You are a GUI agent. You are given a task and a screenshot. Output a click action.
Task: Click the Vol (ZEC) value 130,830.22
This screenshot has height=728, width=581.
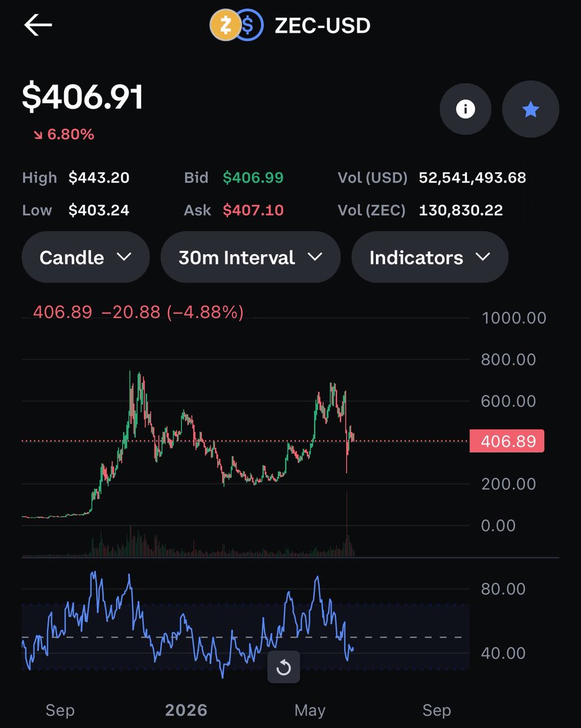[x=461, y=211]
